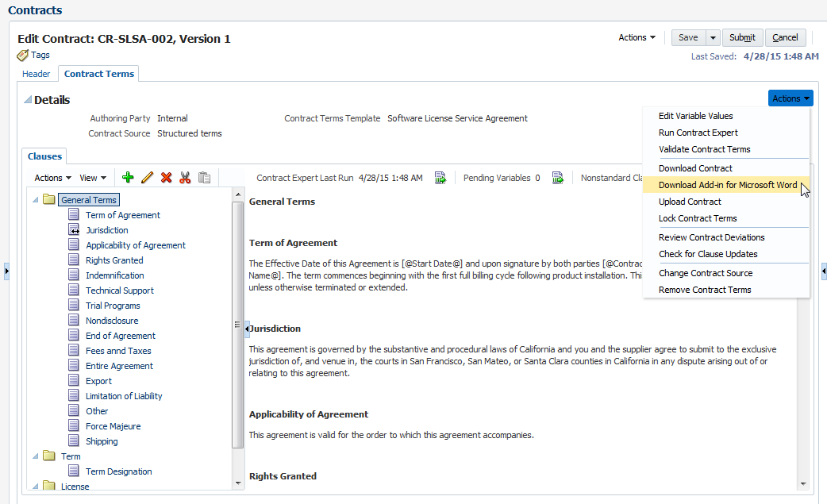Collapse the Details section
Viewport: 827px width, 504px height.
28,100
